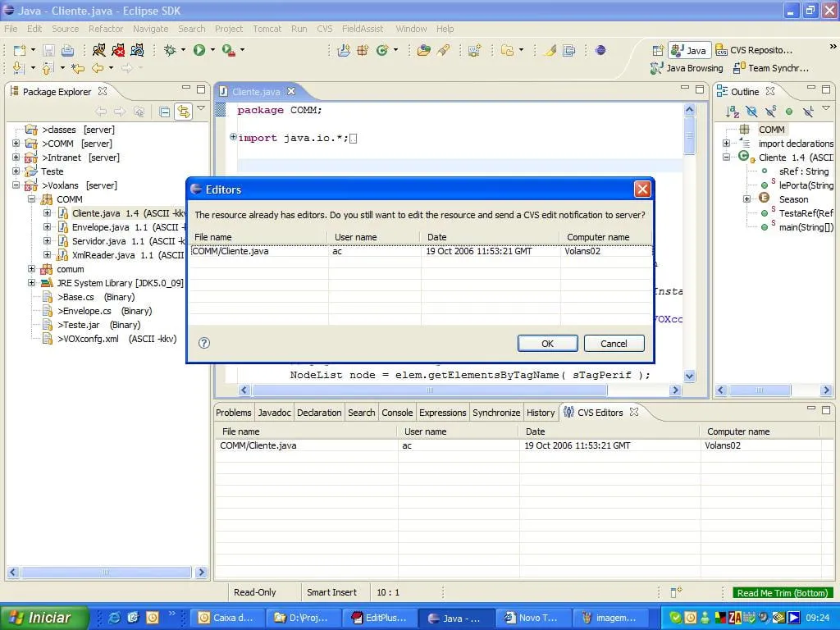840x630 pixels.
Task: Click the Open Perspective icon
Action: [656, 50]
